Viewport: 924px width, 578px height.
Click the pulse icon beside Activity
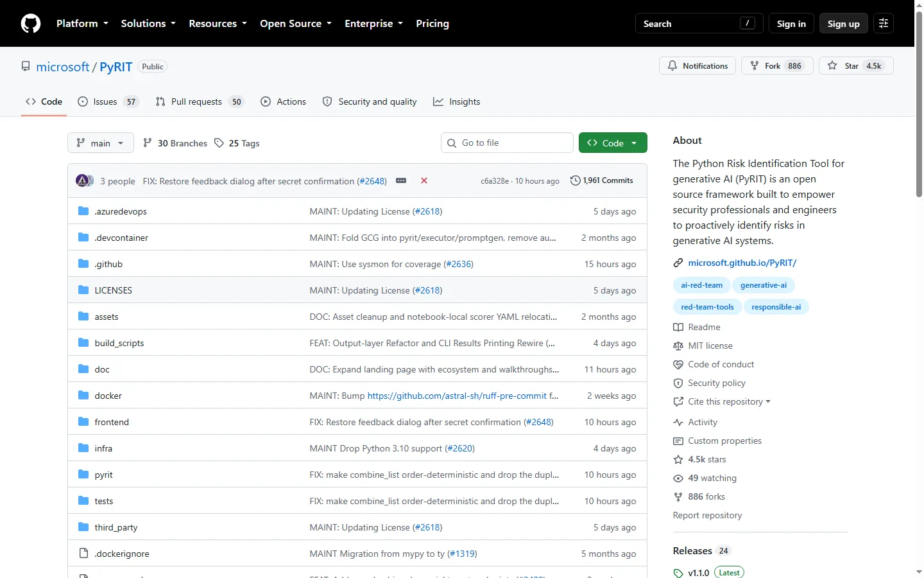678,423
